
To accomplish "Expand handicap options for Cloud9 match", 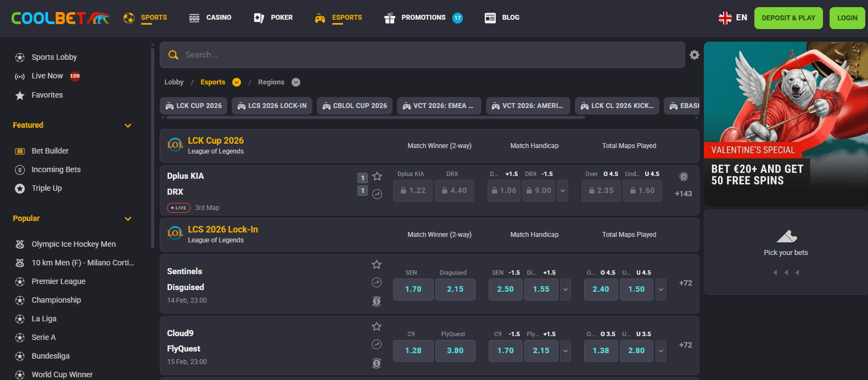I will 565,351.
